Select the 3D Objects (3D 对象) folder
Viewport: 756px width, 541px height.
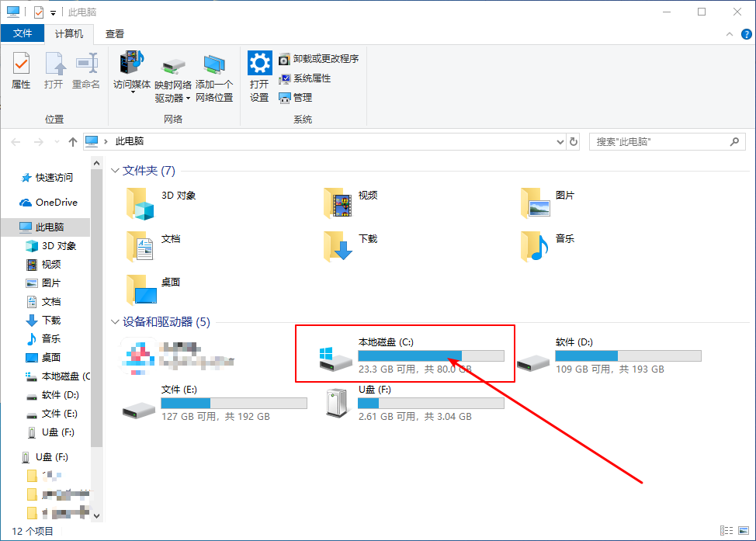point(161,203)
